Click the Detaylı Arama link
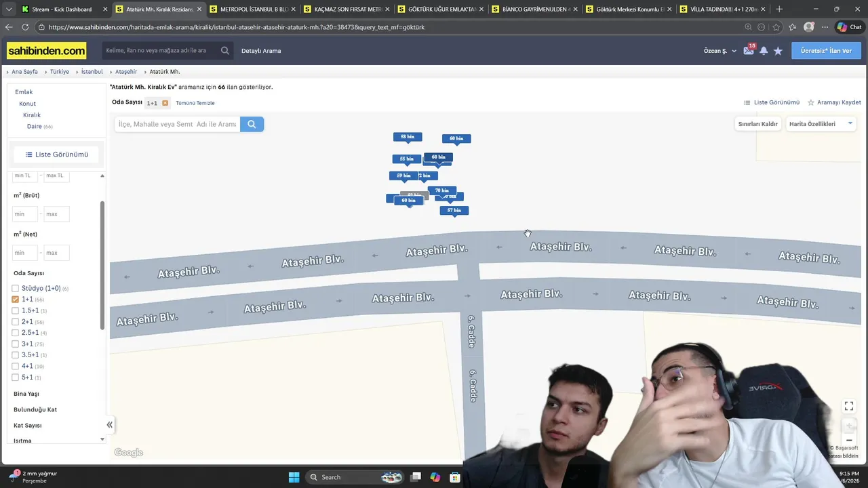The width and height of the screenshot is (868, 488). pyautogui.click(x=261, y=51)
